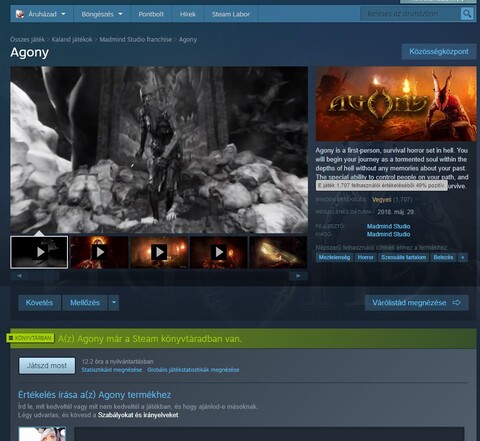
Task: Go to Kaland játékok breadcrumb
Action: coord(72,39)
